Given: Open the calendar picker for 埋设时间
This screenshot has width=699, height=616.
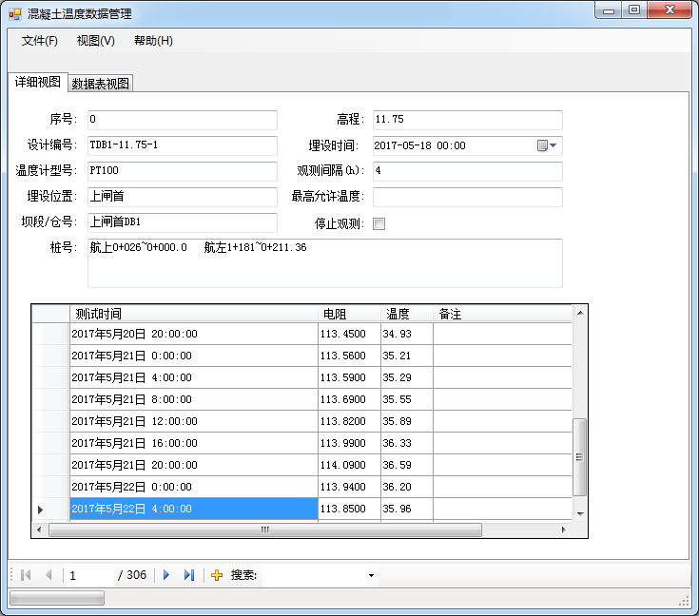Looking at the screenshot, I should (547, 145).
